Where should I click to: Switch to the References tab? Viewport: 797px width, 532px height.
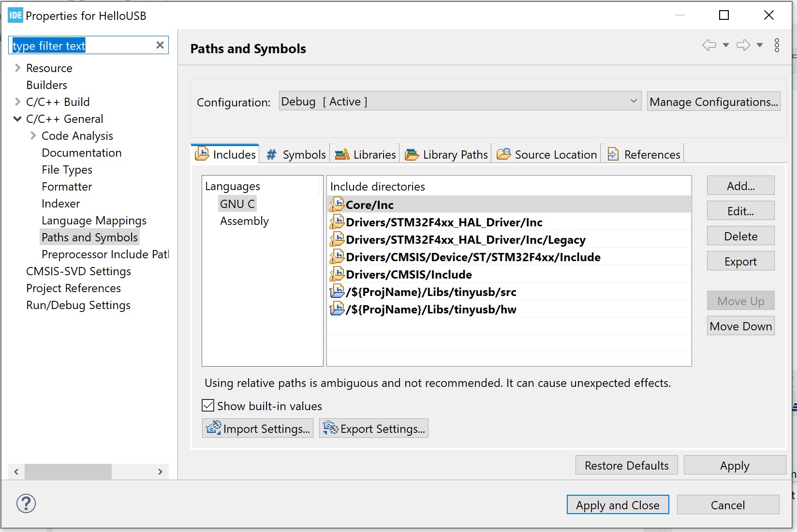point(651,154)
